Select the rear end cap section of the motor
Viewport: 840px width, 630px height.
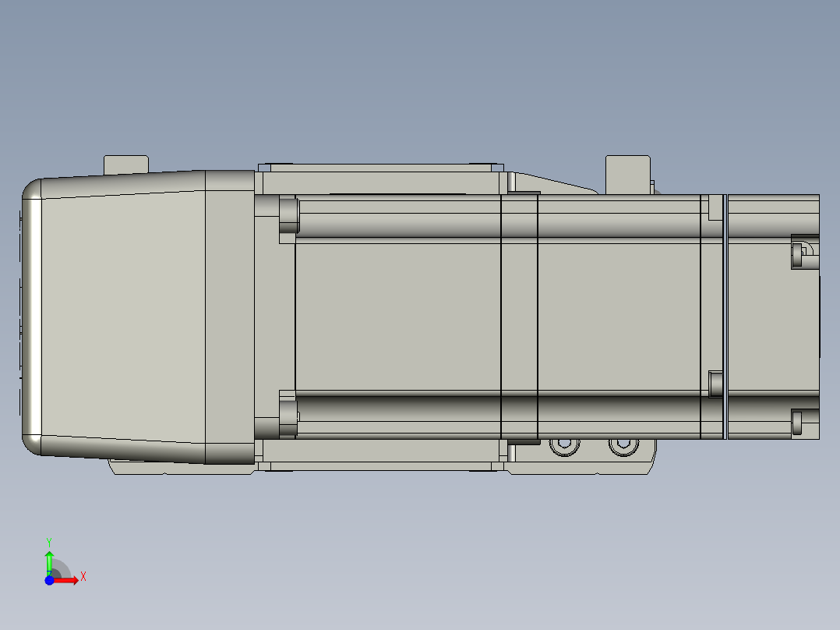pos(773,317)
